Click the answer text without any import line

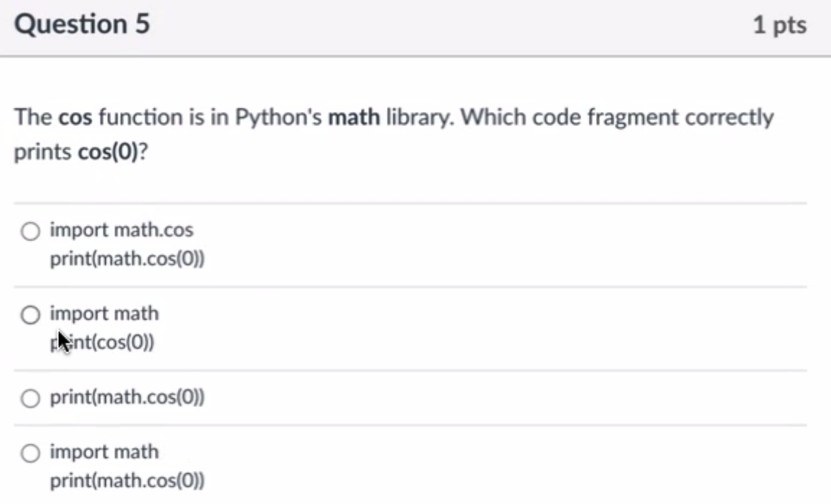tap(127, 397)
